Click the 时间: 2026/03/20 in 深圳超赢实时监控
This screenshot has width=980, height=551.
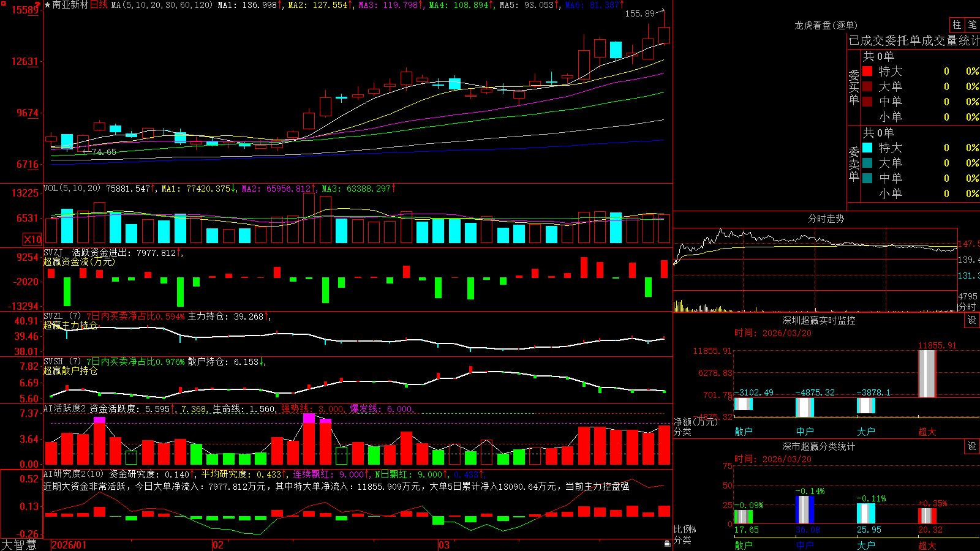pos(773,333)
